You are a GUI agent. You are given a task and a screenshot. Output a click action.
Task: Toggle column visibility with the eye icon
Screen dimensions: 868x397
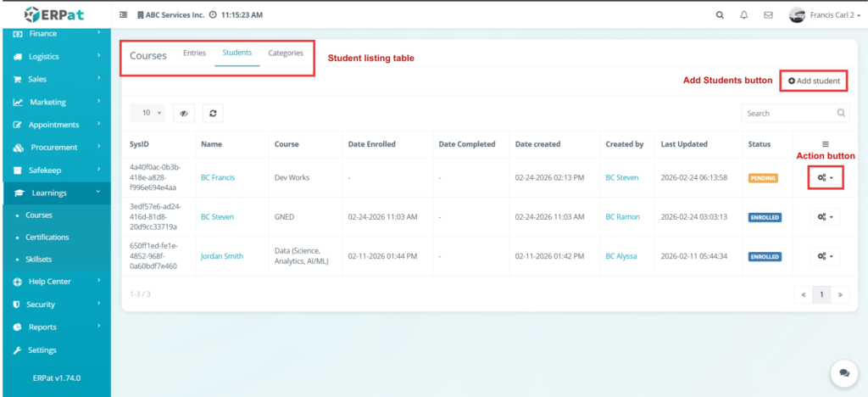(184, 113)
